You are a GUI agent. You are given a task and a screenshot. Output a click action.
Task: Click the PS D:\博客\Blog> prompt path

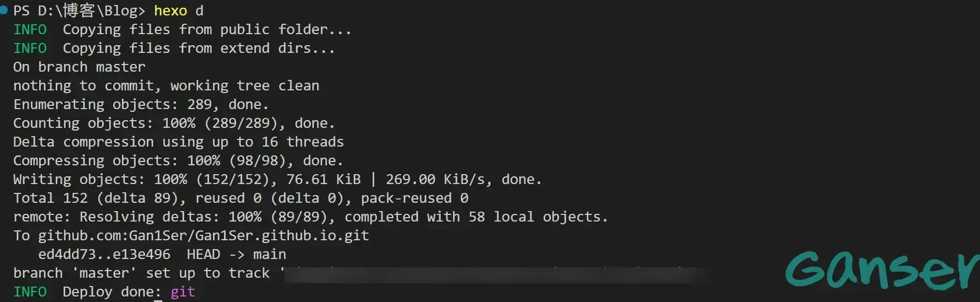coord(79,11)
